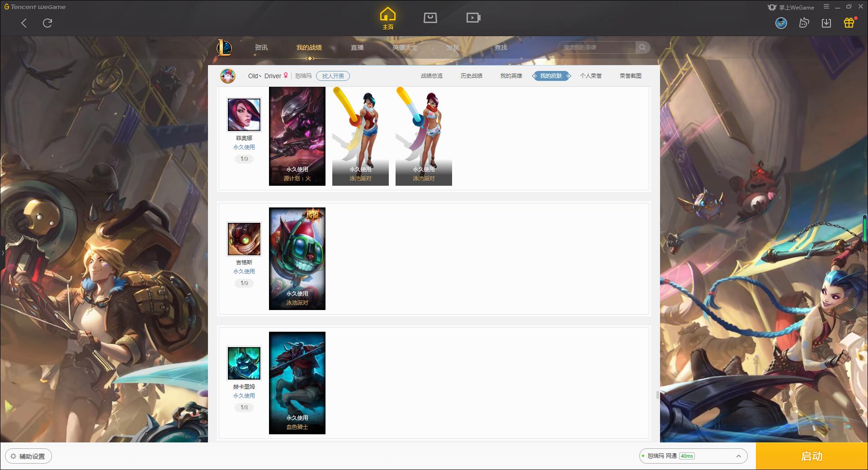The width and height of the screenshot is (868, 470).
Task: Open the 直播 tab
Action: click(x=357, y=47)
